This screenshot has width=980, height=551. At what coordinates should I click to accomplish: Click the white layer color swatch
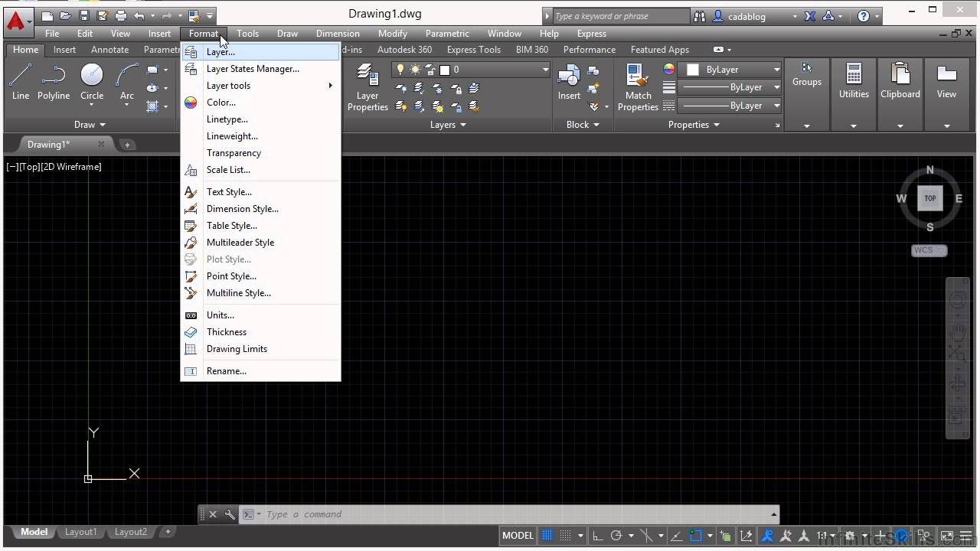tap(445, 70)
